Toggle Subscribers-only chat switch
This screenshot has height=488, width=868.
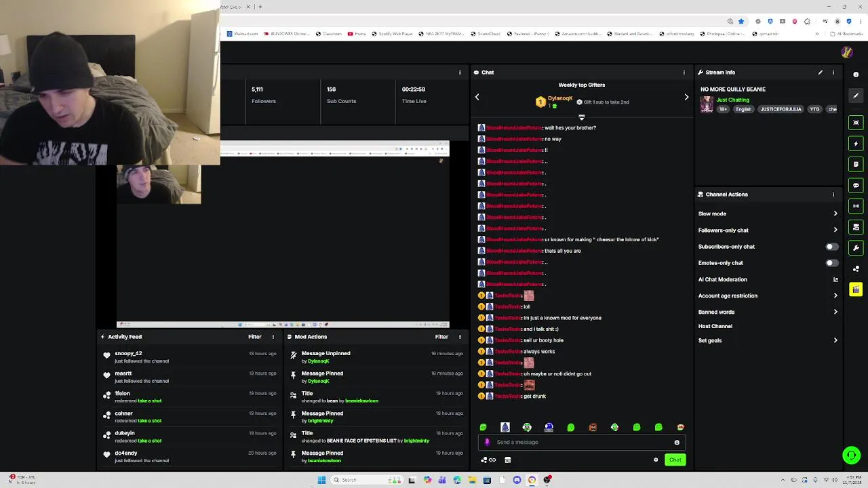coord(831,247)
